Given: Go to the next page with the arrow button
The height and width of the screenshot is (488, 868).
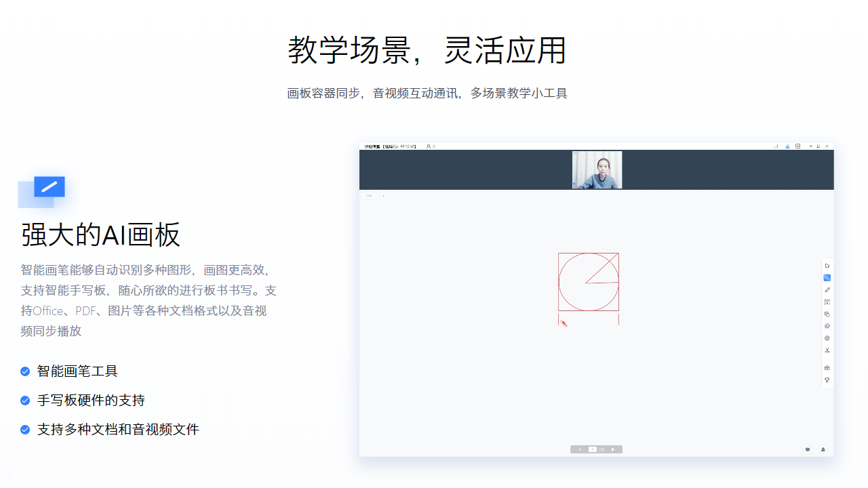Looking at the screenshot, I should pyautogui.click(x=613, y=449).
